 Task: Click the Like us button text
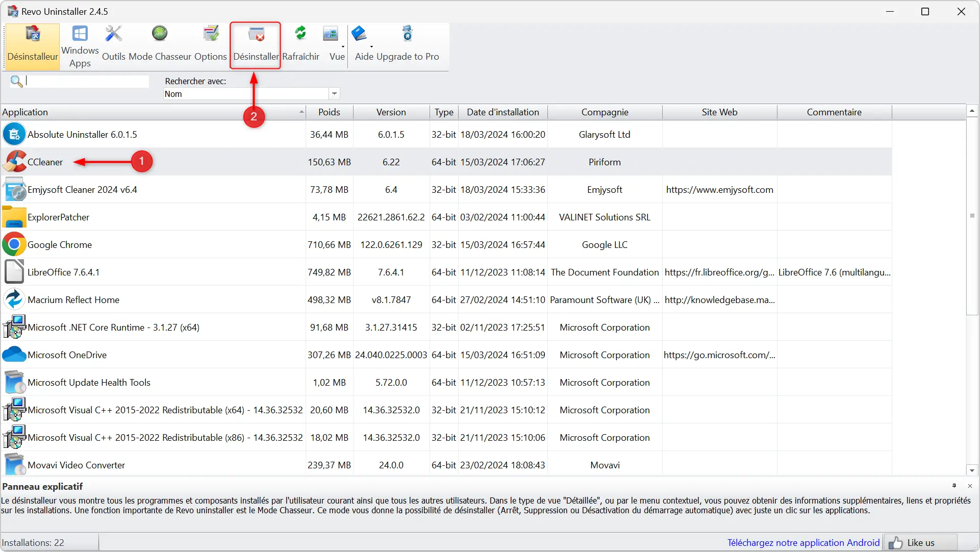pos(921,543)
